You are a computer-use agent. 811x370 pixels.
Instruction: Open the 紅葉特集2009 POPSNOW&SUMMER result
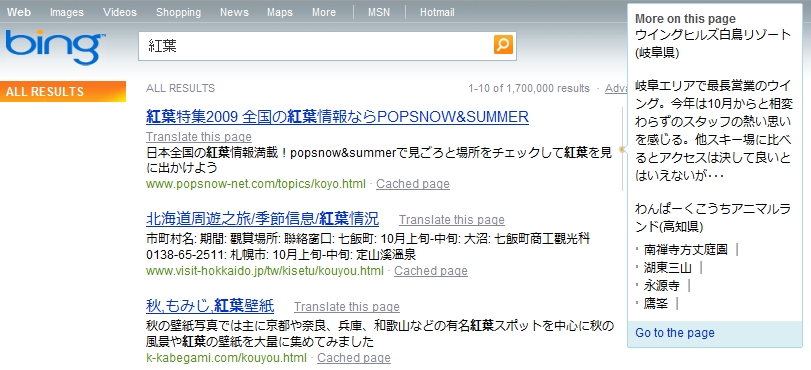337,117
